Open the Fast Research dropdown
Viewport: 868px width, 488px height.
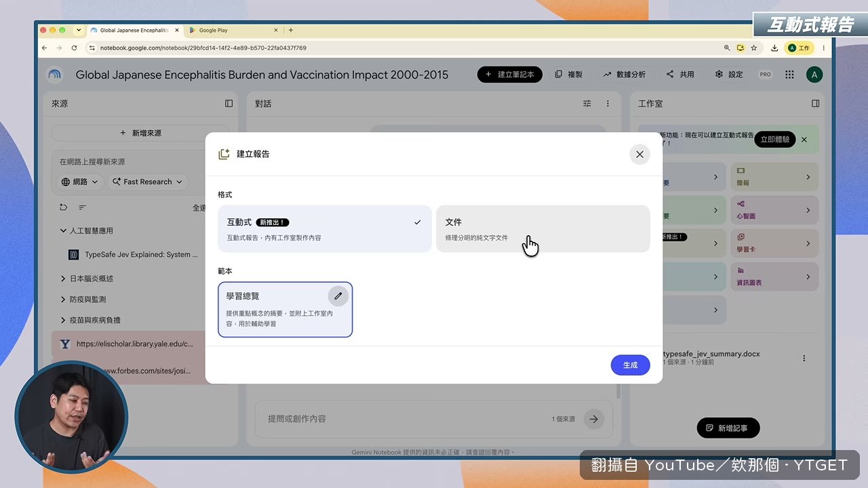click(x=147, y=182)
